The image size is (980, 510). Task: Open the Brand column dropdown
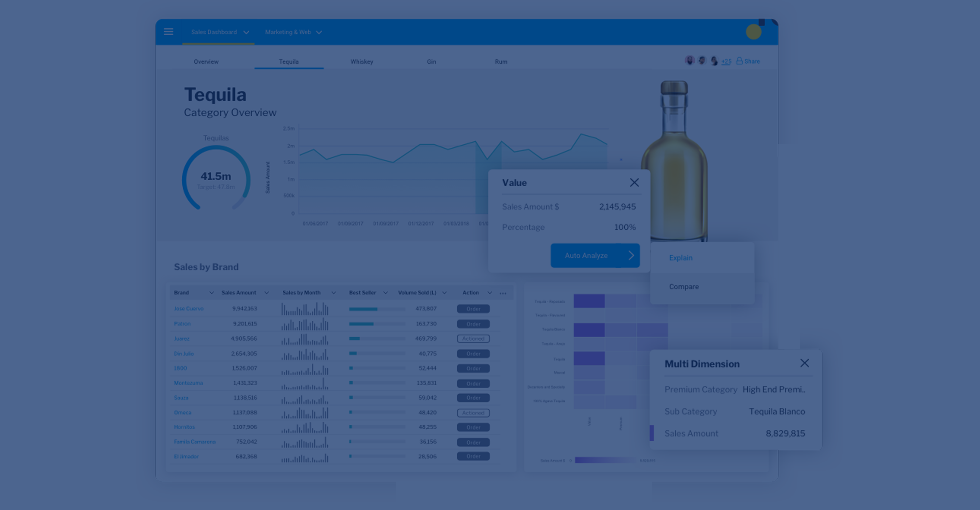(211, 293)
